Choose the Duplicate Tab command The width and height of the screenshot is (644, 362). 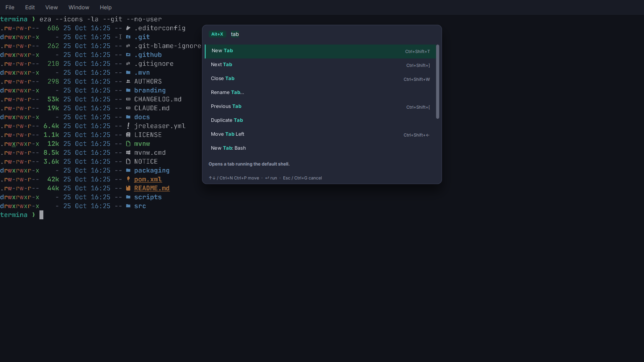pos(320,121)
